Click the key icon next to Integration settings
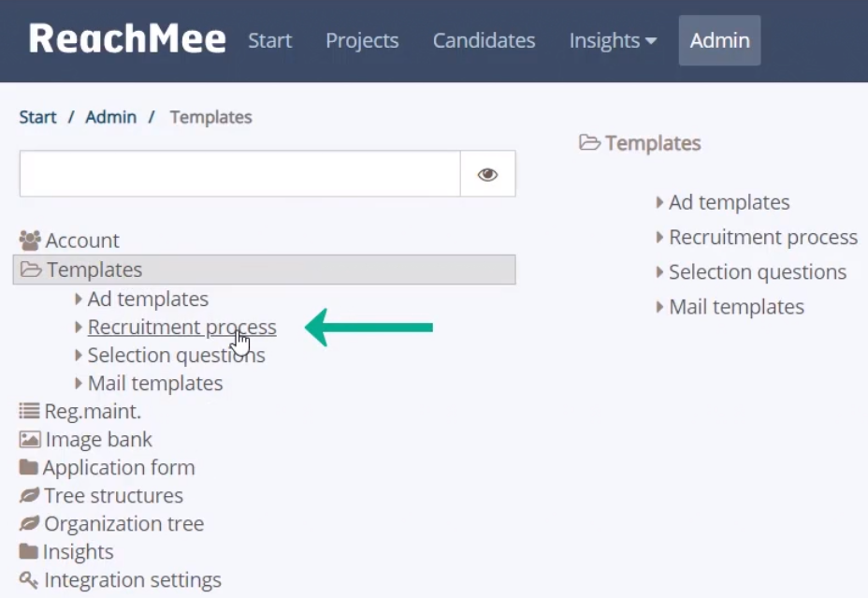 [29, 579]
